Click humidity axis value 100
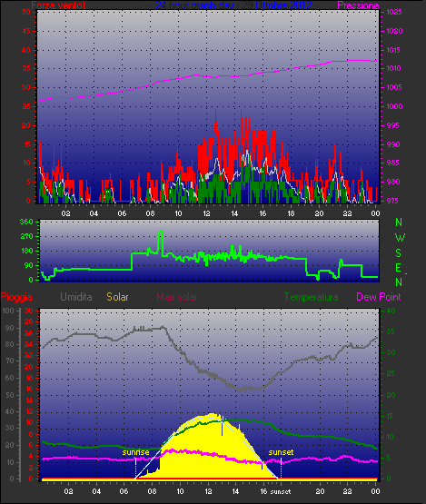 point(8,311)
